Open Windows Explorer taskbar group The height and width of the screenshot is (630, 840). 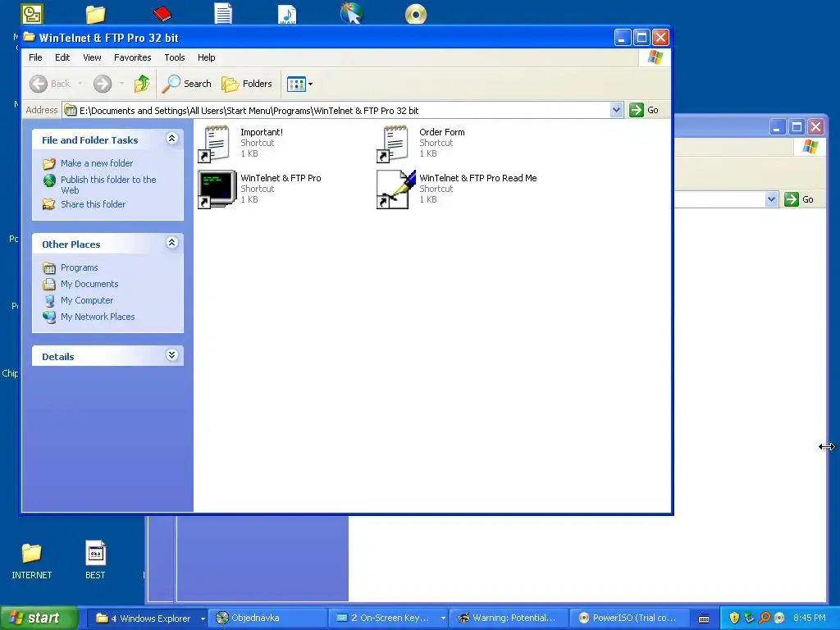[148, 619]
